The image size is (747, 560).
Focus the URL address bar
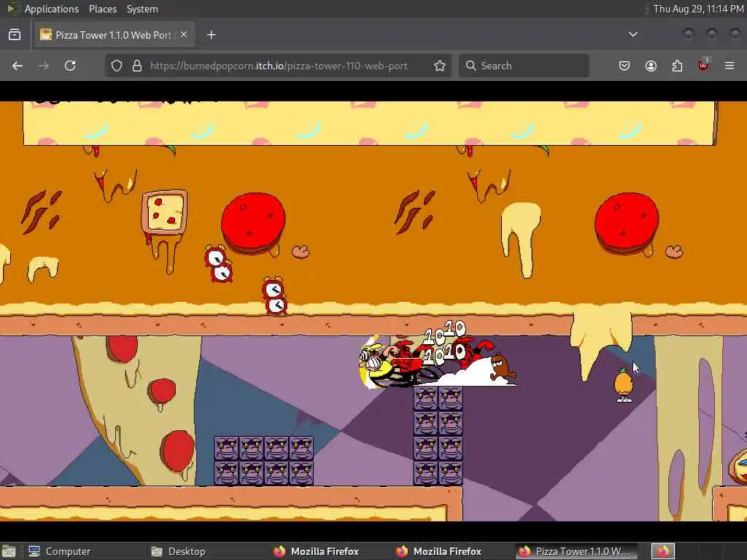tap(279, 66)
